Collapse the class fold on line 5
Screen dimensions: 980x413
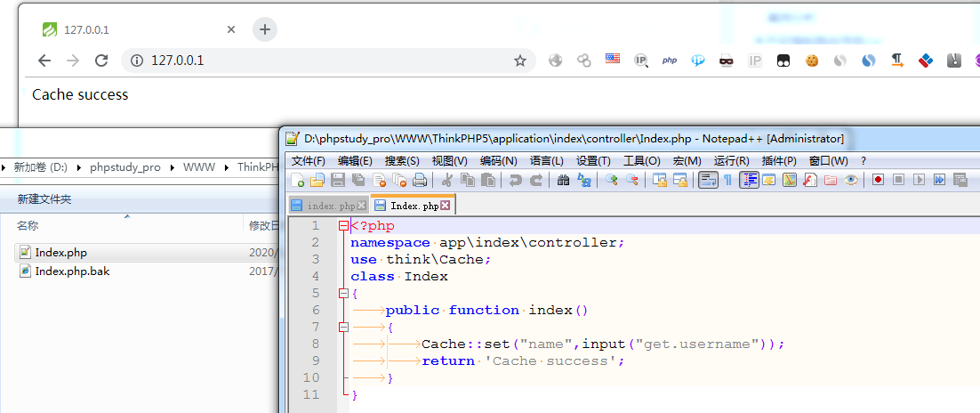(343, 294)
